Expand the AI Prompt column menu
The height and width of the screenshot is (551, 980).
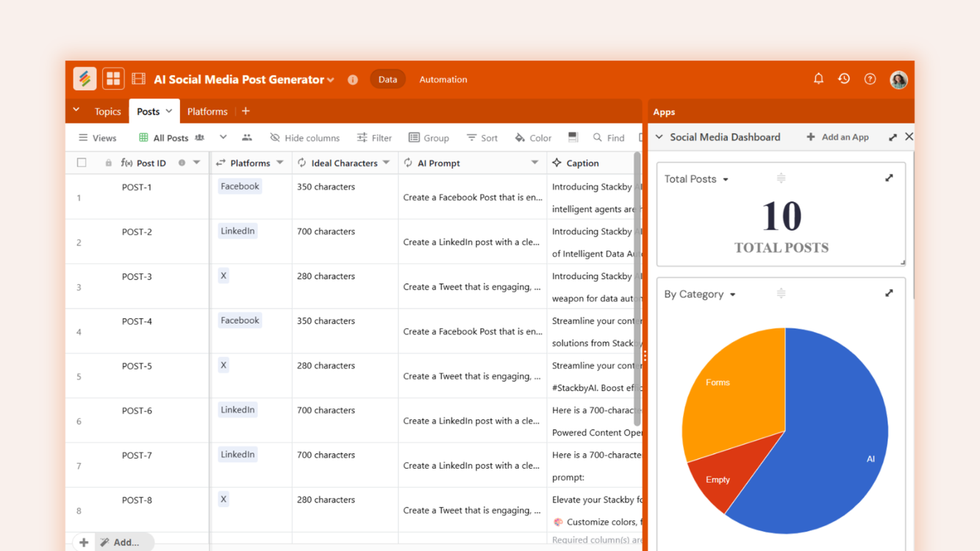534,163
